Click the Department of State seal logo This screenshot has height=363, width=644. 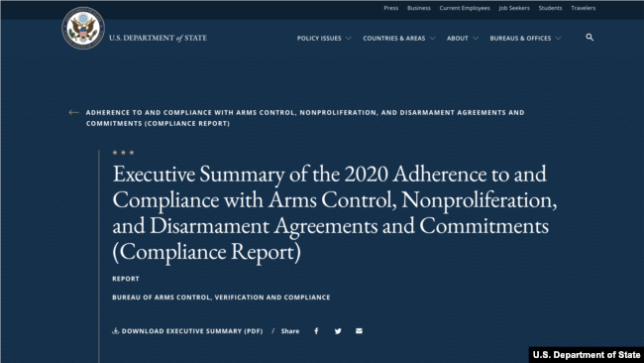tap(83, 29)
